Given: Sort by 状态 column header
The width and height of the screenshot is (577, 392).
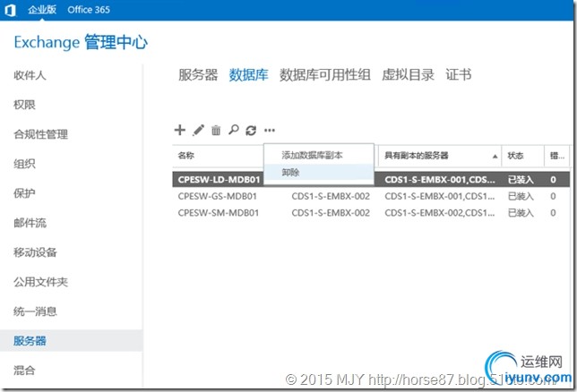Looking at the screenshot, I should point(515,156).
